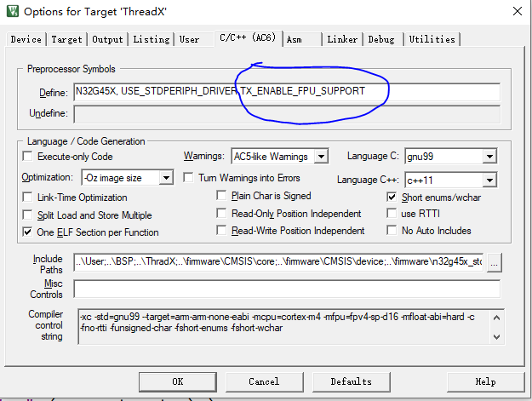Check Plain Char is Signed

pos(221,196)
